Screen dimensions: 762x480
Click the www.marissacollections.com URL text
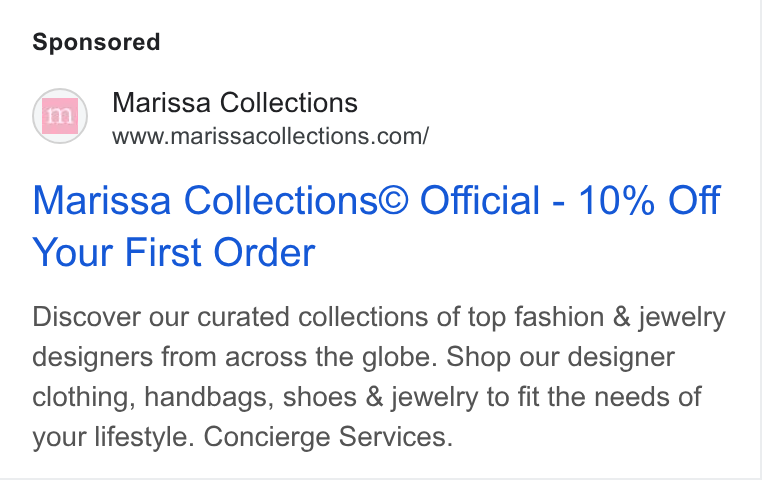click(270, 136)
